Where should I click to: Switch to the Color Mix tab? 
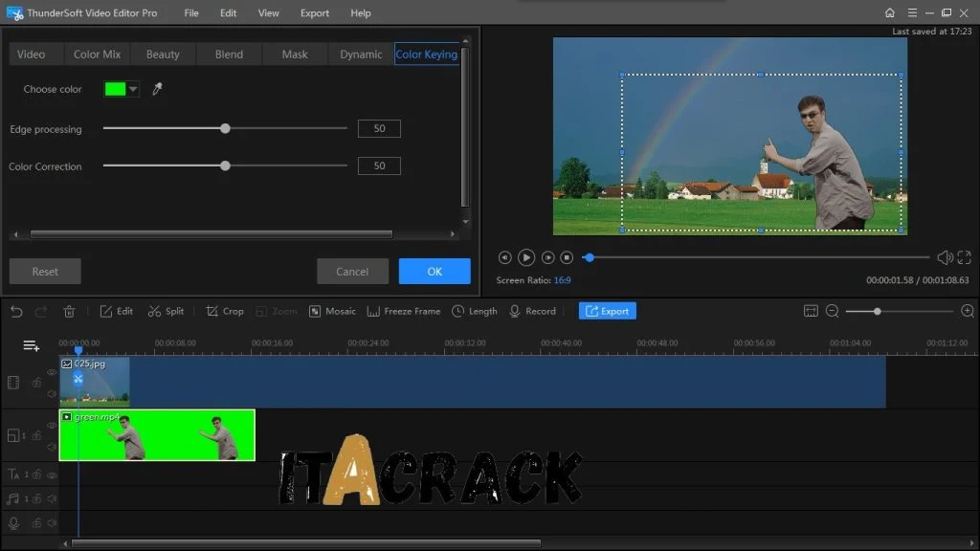[96, 54]
